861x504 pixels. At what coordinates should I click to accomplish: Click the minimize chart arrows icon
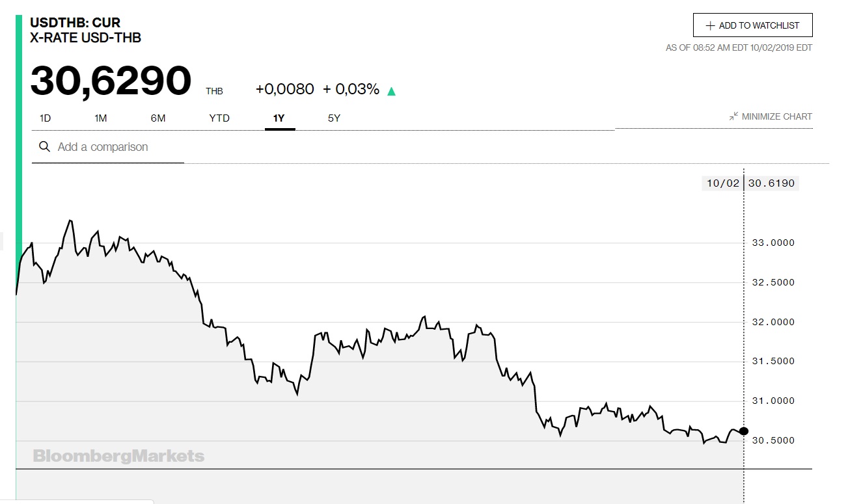tap(733, 116)
